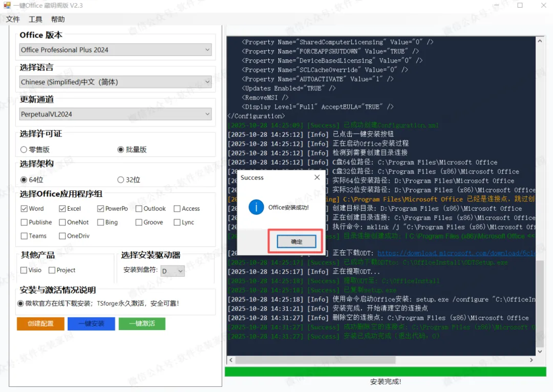Image resolution: width=553 pixels, height=392 pixels.
Task: Tick the Publishe checkbox
Action: pyautogui.click(x=24, y=222)
